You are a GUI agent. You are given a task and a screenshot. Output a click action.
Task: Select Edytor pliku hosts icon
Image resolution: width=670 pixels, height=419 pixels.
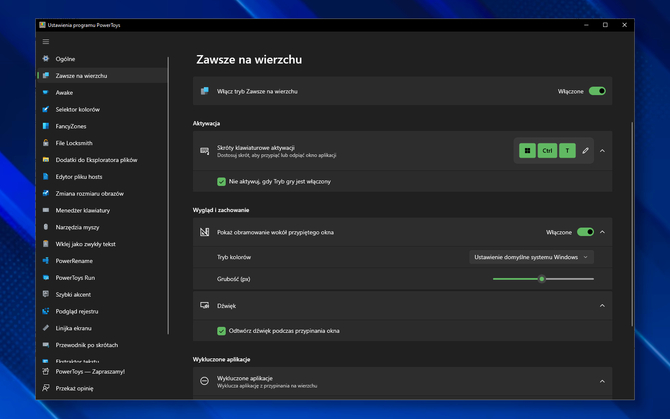pos(46,176)
